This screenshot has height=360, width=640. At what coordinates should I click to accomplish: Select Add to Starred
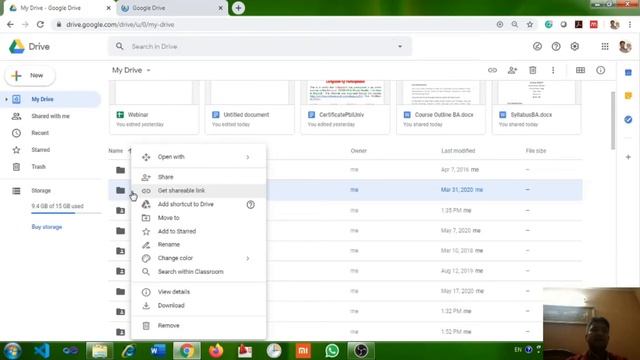point(198,231)
